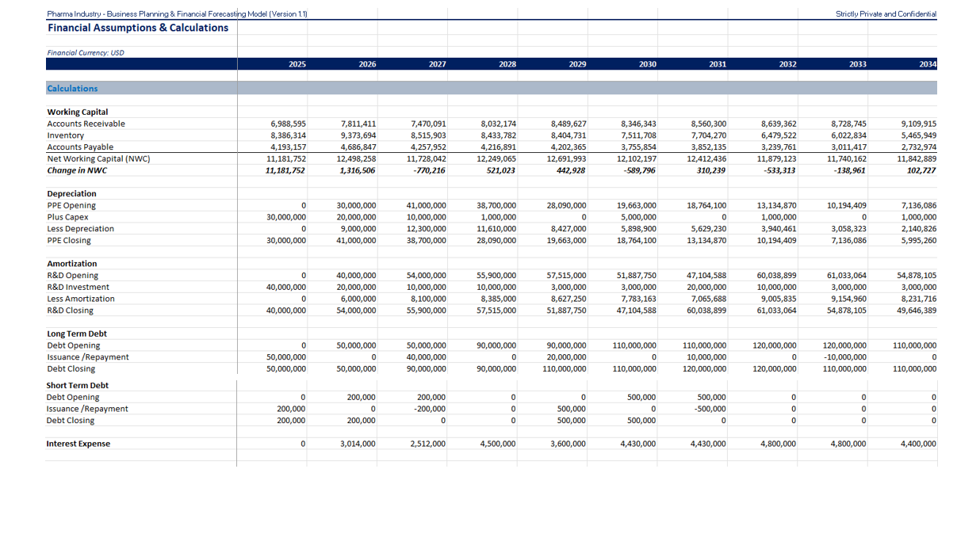Screen dimensions: 980x549
Task: Click Short Term Debt 2031 repayment -500,000
Action: (x=711, y=409)
